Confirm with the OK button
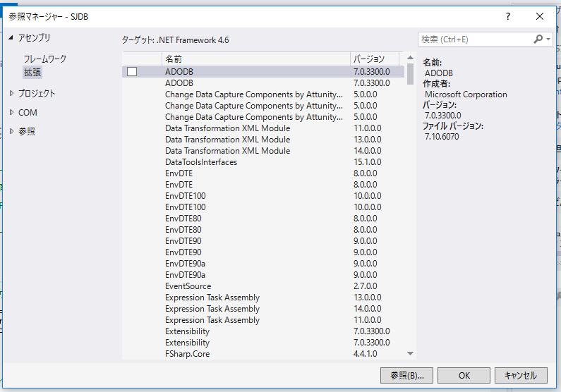This screenshot has height=392, width=561. (464, 376)
